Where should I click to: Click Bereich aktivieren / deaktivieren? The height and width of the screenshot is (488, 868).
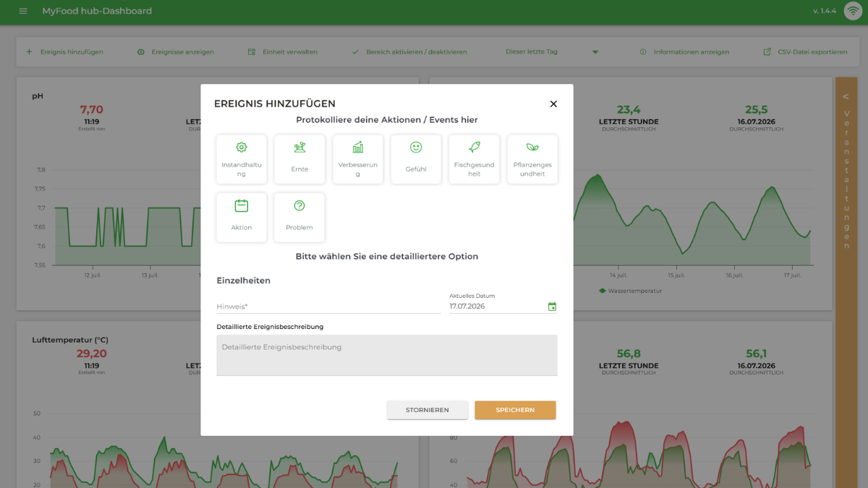[x=417, y=52]
